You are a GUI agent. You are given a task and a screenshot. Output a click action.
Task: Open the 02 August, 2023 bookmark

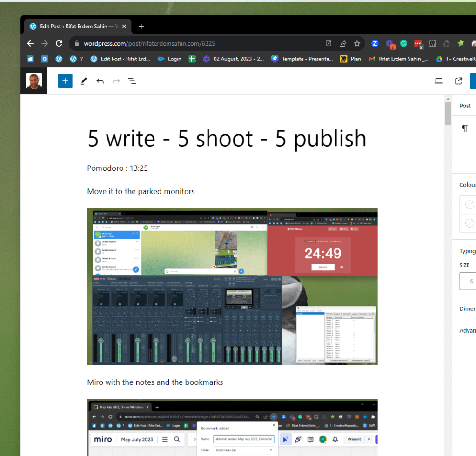point(234,59)
